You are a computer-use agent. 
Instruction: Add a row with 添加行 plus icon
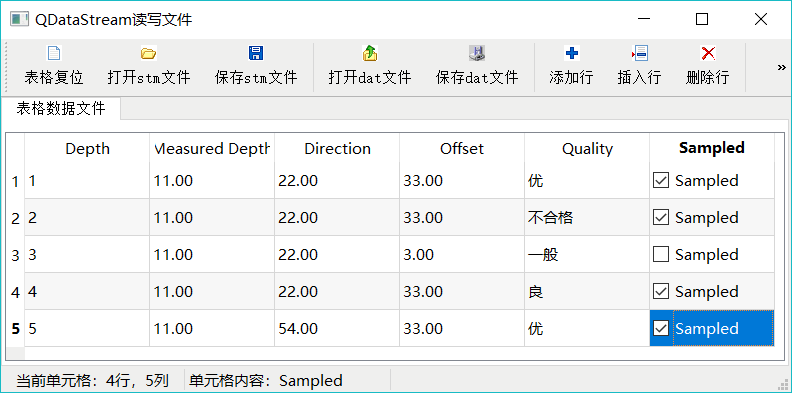click(x=571, y=53)
